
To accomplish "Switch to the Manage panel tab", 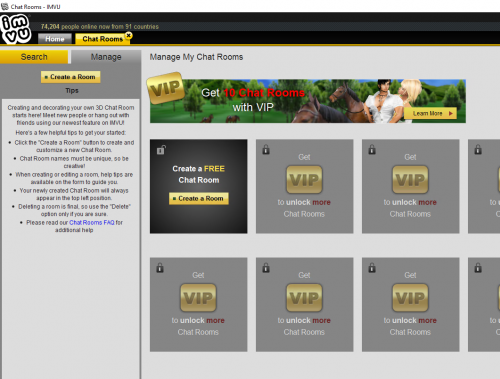I will pos(106,57).
